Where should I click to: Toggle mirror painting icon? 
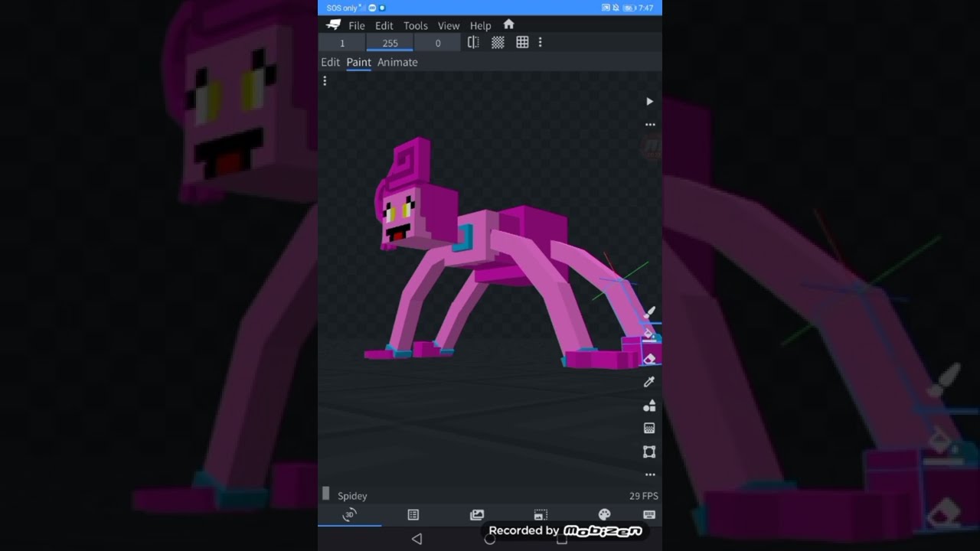click(473, 43)
